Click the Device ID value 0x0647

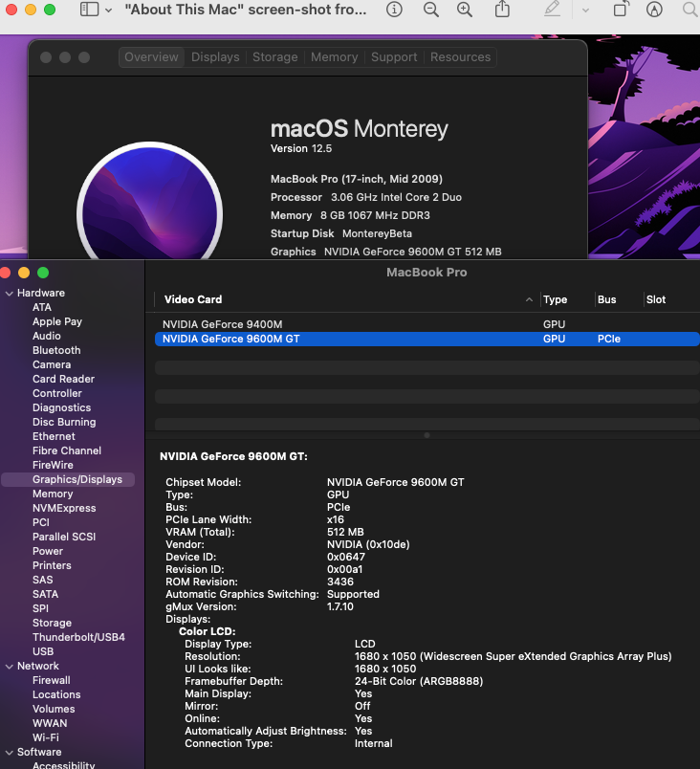(345, 557)
